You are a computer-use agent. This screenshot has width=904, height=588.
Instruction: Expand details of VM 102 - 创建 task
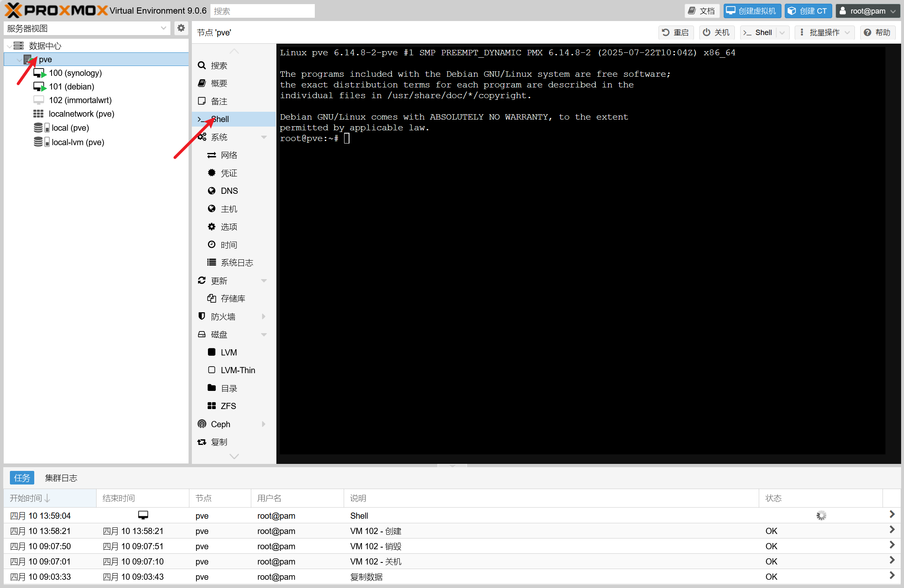pos(892,529)
